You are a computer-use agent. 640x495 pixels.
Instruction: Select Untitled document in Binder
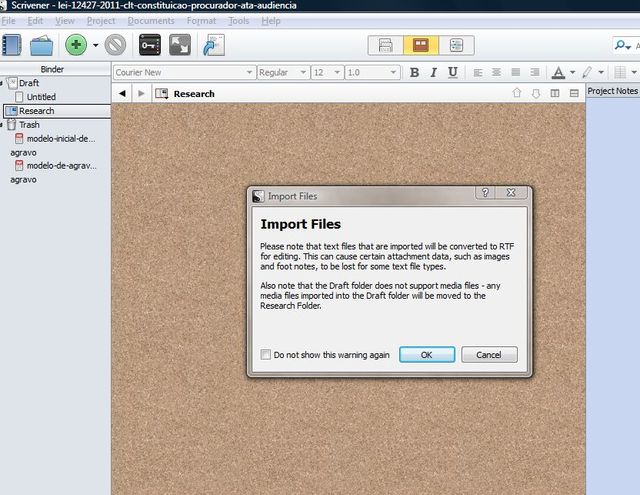click(41, 97)
